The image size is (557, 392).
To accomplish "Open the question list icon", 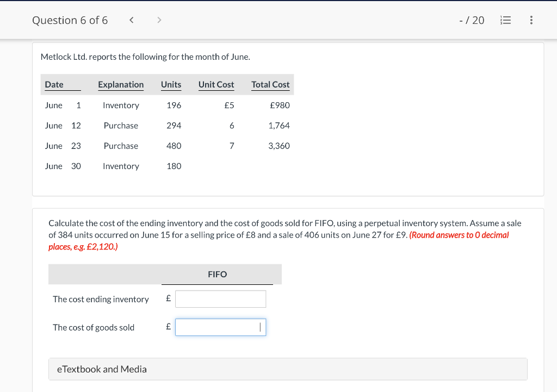I will [505, 20].
